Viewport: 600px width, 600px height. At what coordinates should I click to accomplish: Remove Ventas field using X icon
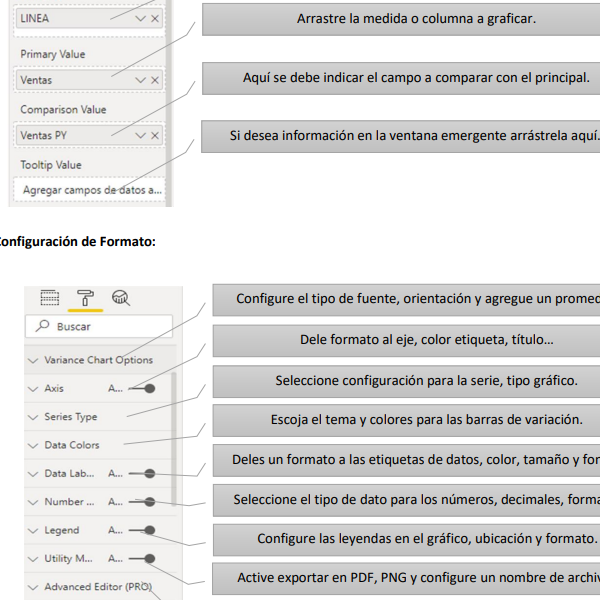(155, 80)
